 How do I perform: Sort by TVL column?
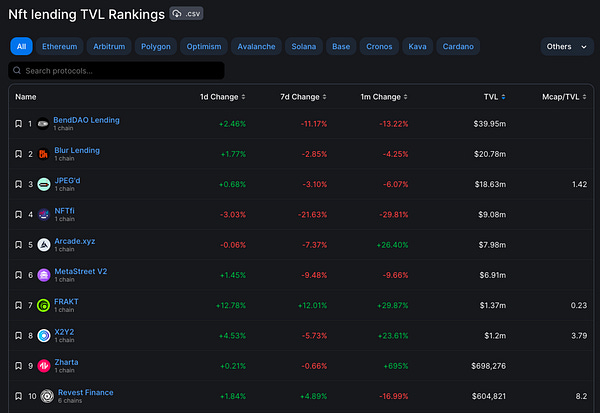[x=495, y=97]
